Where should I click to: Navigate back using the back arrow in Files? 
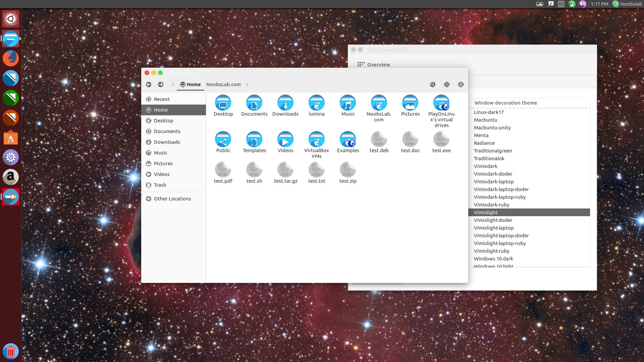[149, 84]
